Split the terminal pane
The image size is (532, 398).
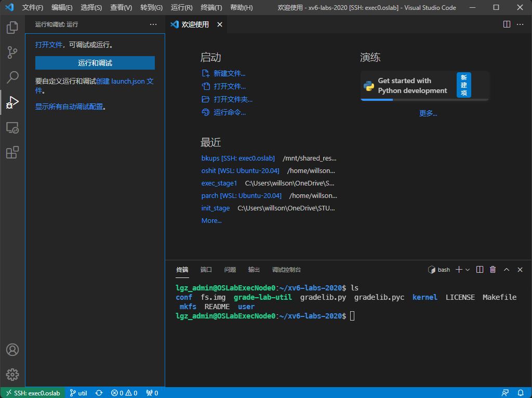[479, 269]
